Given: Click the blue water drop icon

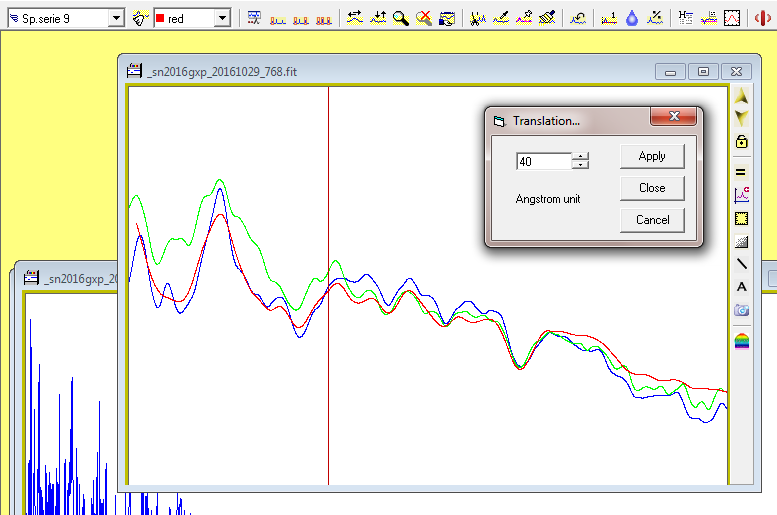Looking at the screenshot, I should coord(632,18).
